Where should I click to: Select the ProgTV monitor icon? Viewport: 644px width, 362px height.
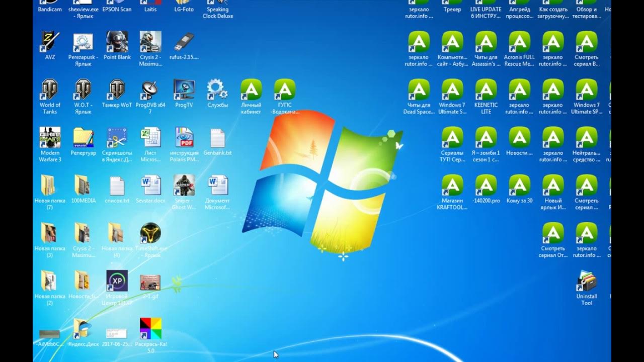point(184,89)
